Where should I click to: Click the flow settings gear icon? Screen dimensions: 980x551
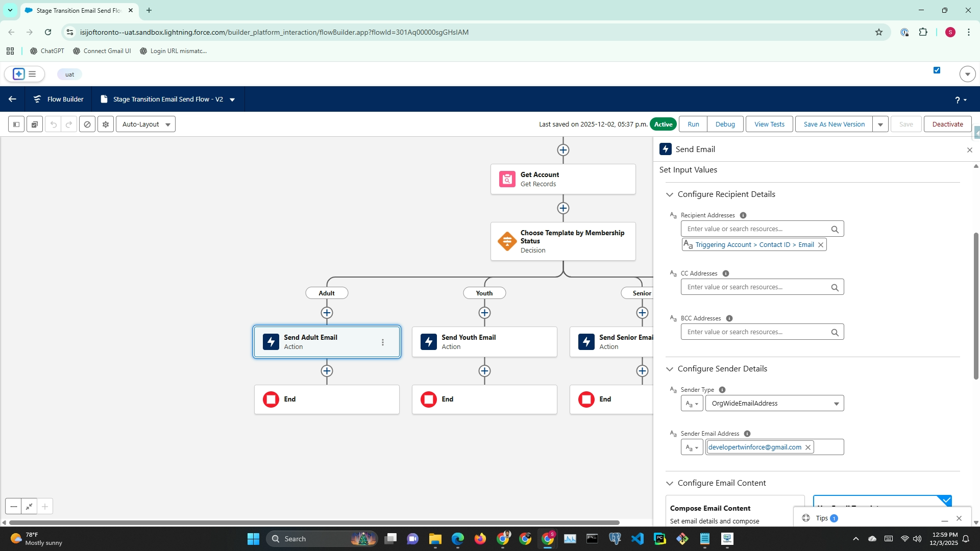[x=106, y=124]
